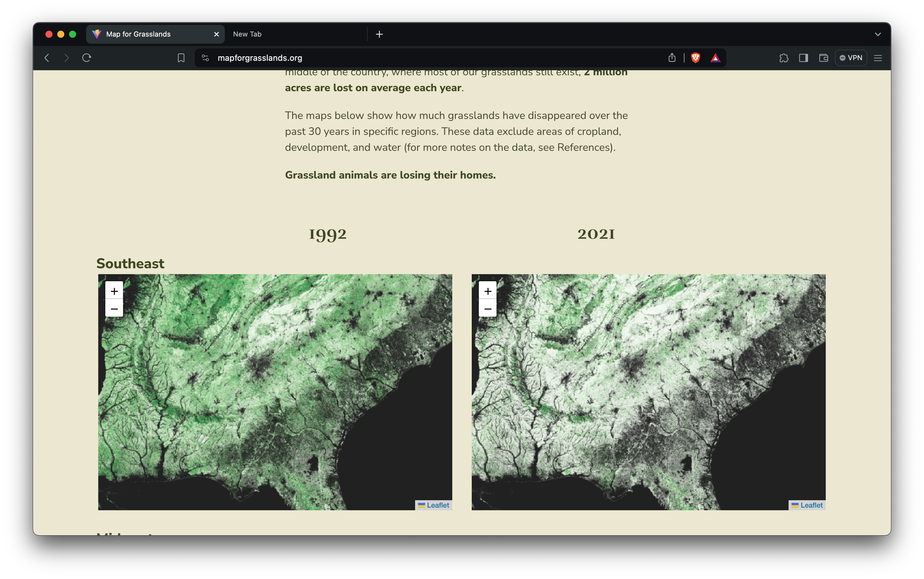
Task: Open the Brave Wallet icon
Action: click(823, 58)
